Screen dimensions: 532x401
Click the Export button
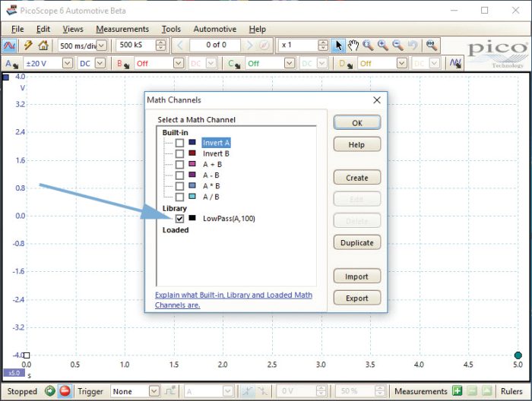coord(357,298)
